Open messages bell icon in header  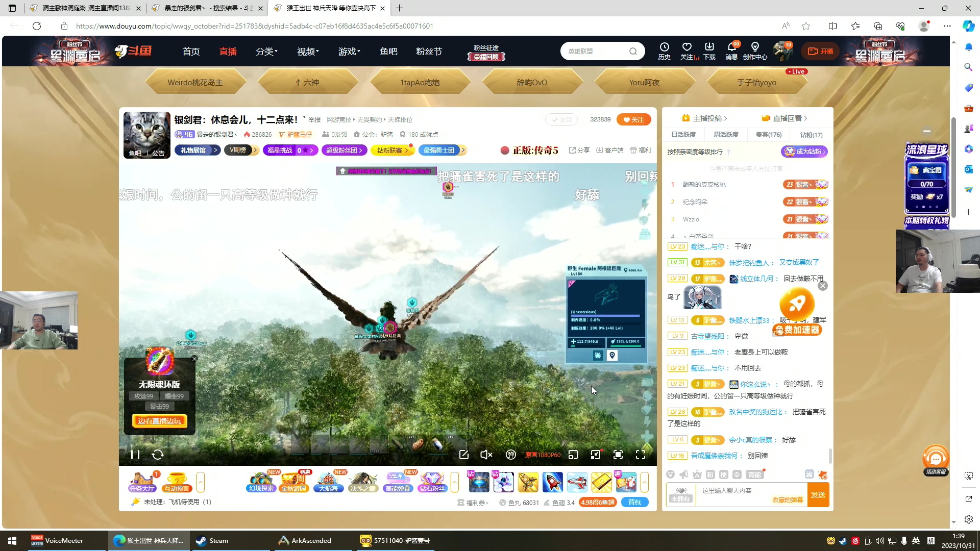click(732, 51)
